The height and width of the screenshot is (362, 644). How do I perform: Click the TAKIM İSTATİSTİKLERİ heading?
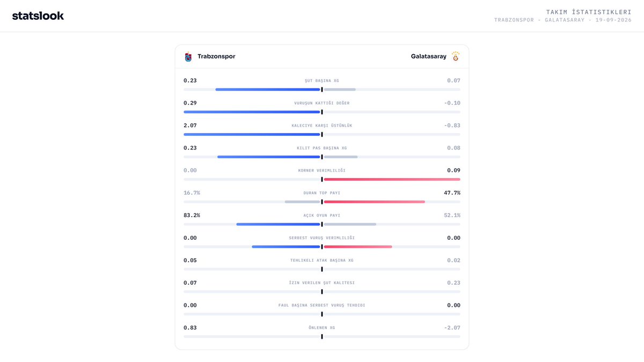pos(589,12)
